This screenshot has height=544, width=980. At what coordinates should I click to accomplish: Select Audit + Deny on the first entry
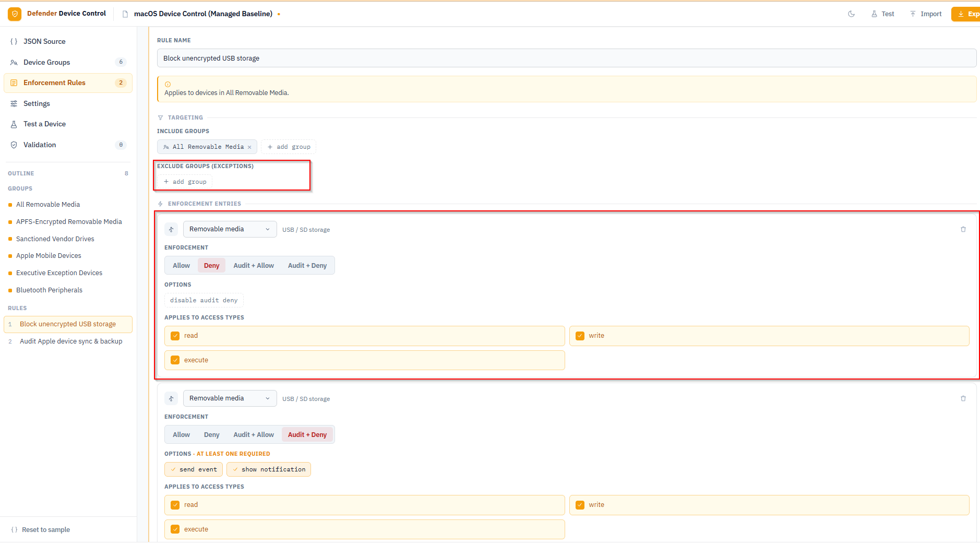[x=307, y=266]
